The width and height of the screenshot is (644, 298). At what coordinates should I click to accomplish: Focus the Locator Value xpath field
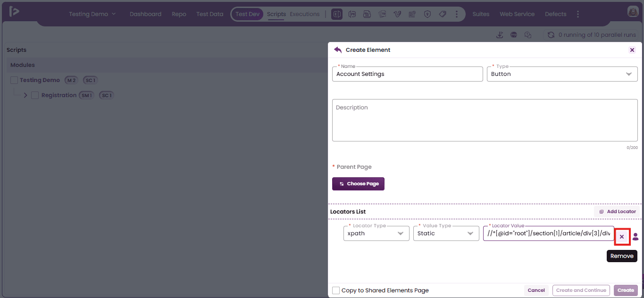click(549, 233)
